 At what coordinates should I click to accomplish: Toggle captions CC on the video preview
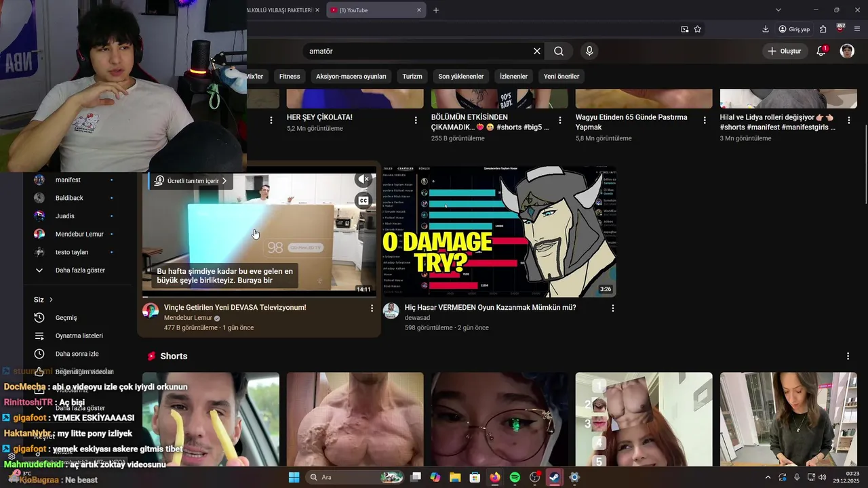click(x=363, y=200)
